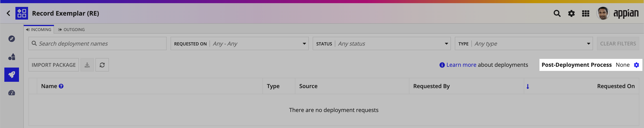
Task: Configure Post-Deployment Process via gear icon
Action: click(636, 65)
